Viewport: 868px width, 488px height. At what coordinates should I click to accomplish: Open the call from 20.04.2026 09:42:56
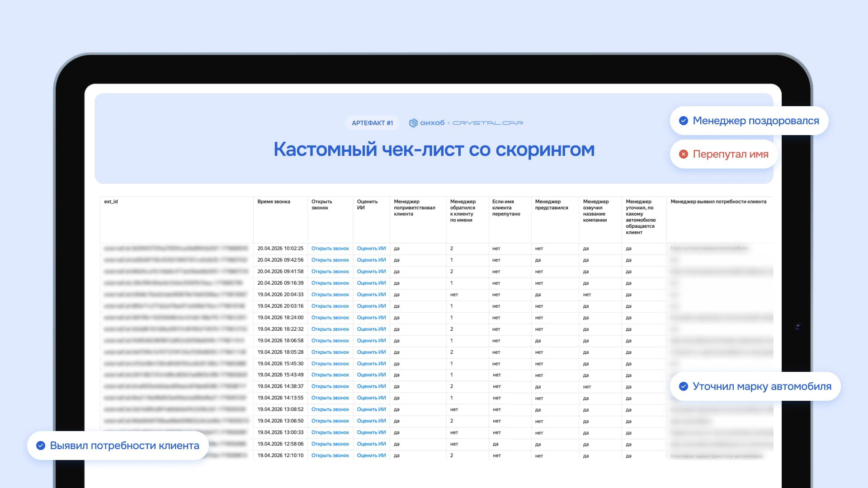[330, 260]
